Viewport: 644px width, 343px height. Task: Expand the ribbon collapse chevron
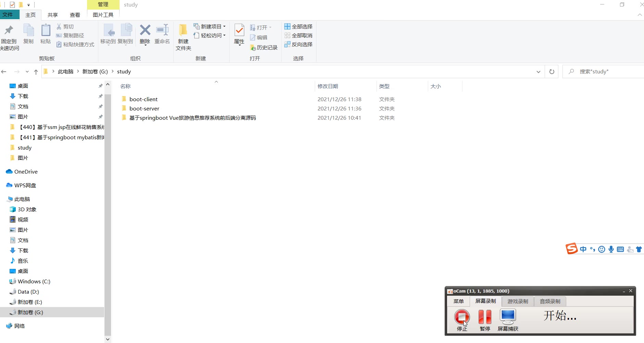(640, 15)
